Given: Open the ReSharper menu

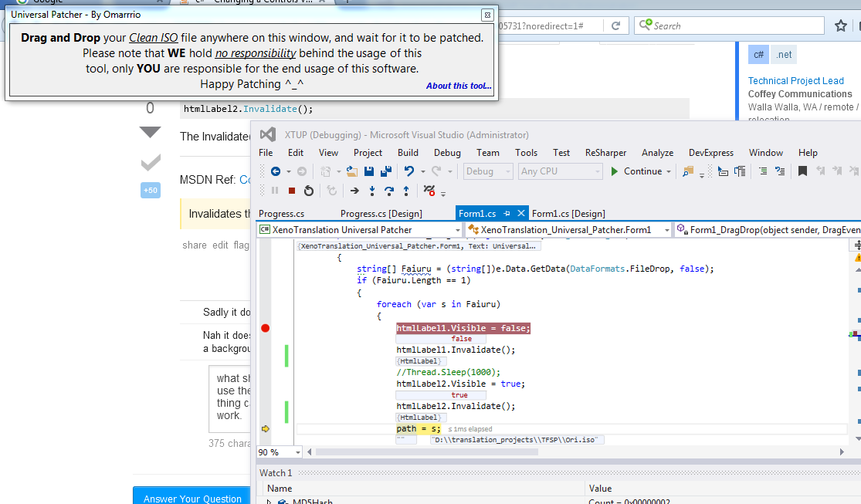Looking at the screenshot, I should (x=605, y=152).
